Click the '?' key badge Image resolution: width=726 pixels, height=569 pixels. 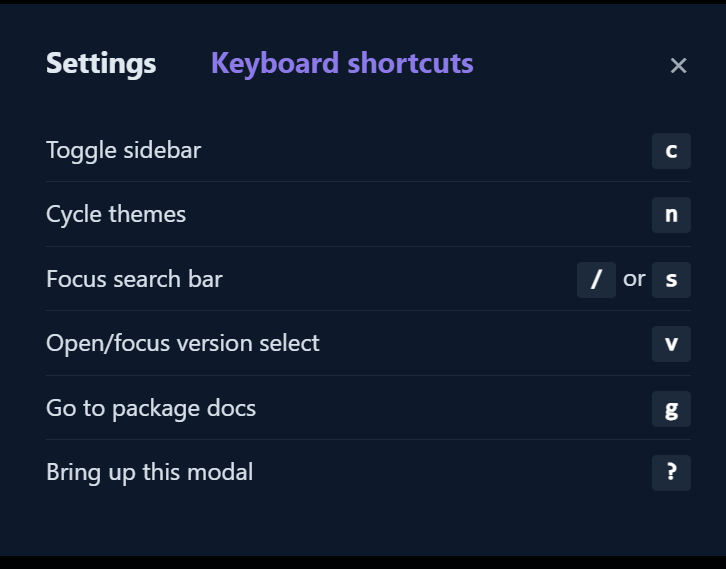671,473
